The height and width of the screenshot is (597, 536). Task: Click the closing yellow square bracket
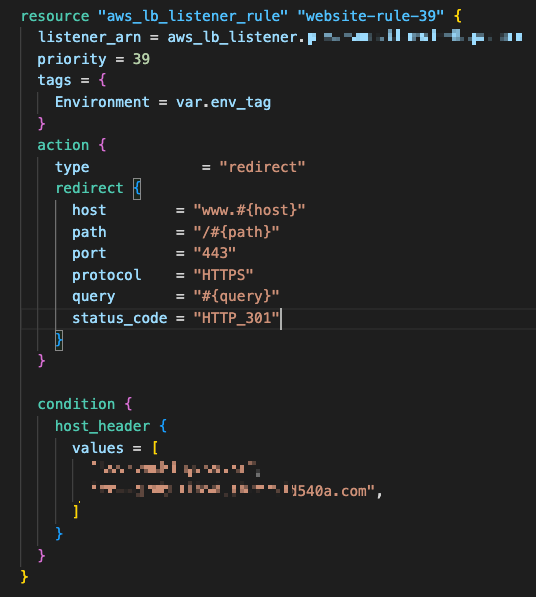coord(76,512)
